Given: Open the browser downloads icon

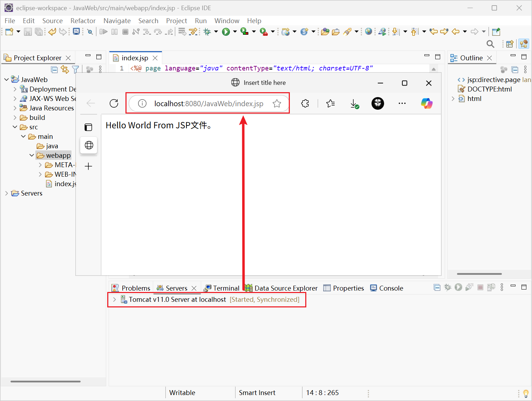Looking at the screenshot, I should [354, 104].
